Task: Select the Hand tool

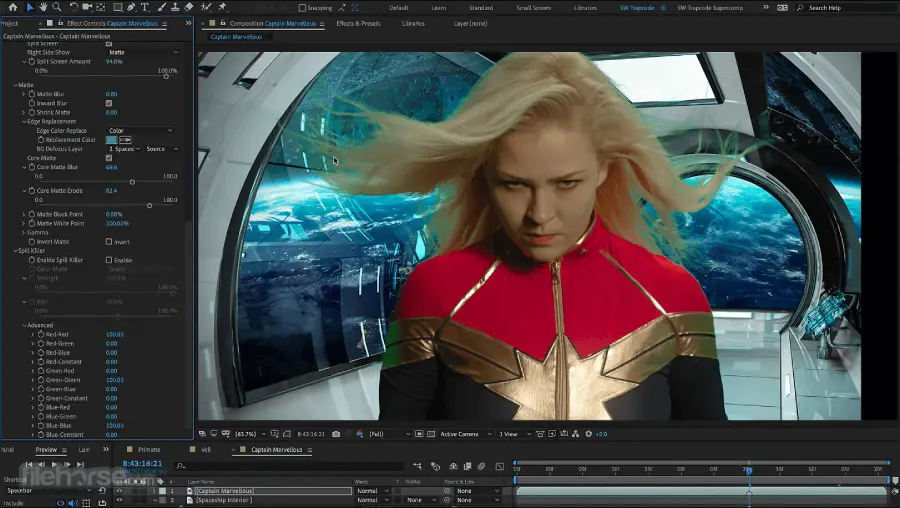Action: [x=43, y=7]
